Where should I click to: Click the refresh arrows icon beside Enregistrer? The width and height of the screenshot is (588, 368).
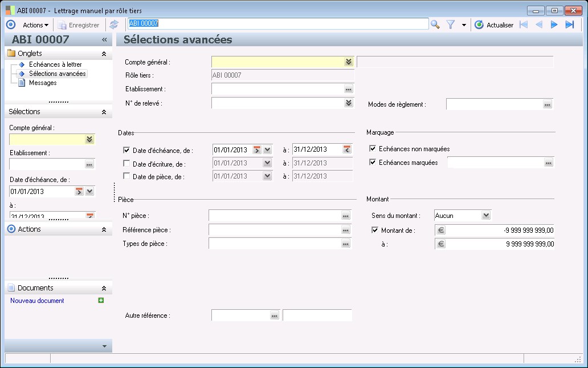(114, 25)
